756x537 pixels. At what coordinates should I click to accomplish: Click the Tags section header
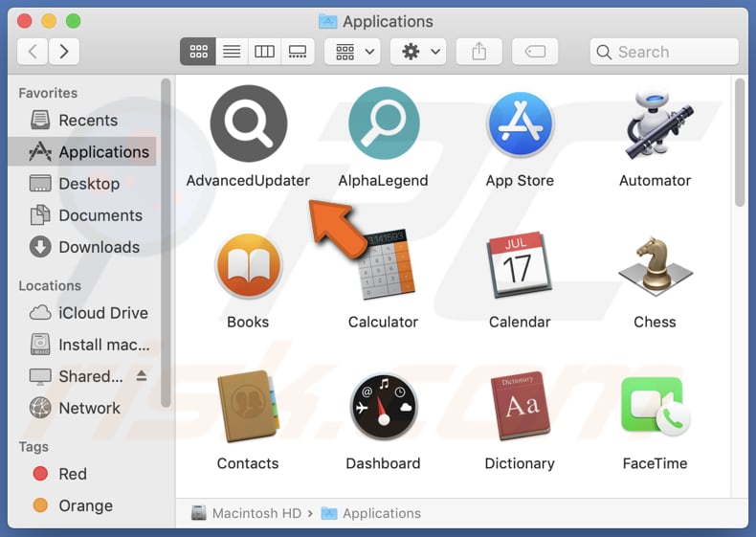point(33,447)
